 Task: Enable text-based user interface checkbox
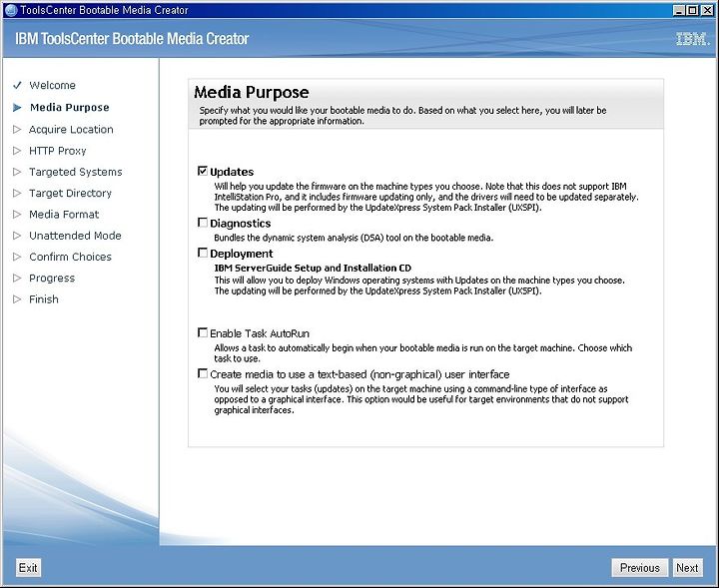click(x=202, y=373)
